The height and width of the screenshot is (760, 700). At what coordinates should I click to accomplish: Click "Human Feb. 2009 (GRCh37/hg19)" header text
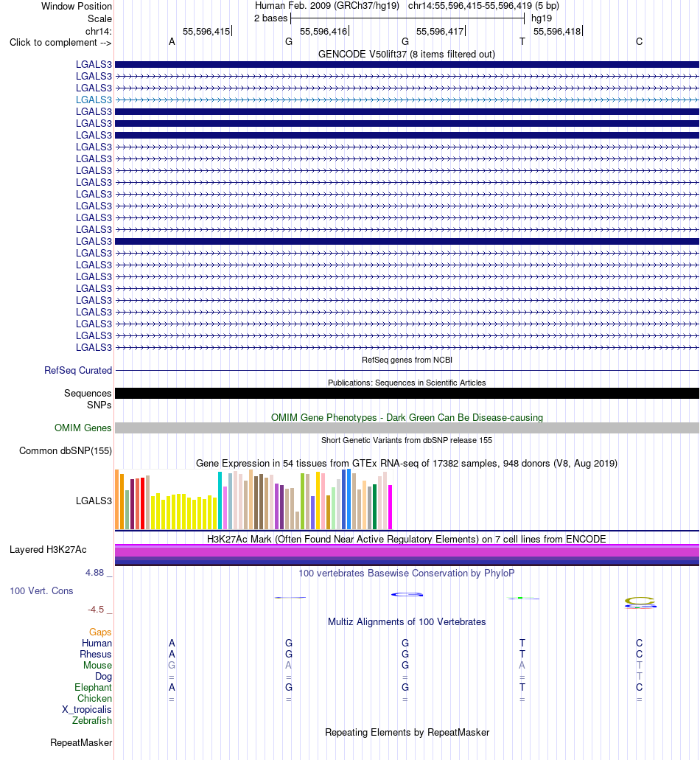pyautogui.click(x=327, y=6)
